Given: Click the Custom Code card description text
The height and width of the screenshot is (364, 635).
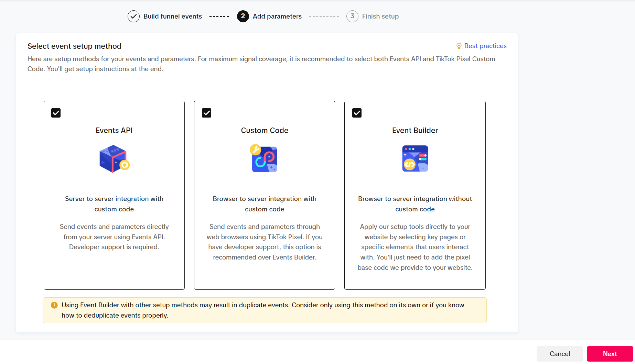Looking at the screenshot, I should click(264, 242).
